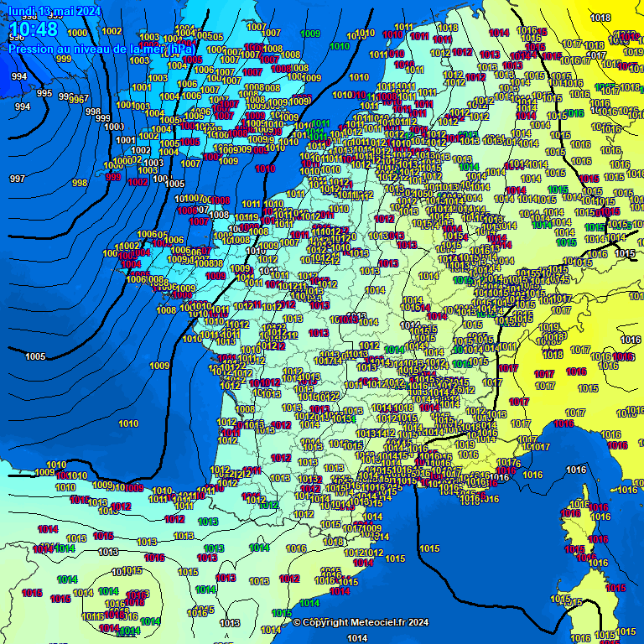Click the 1008 value in western France

click(245, 409)
